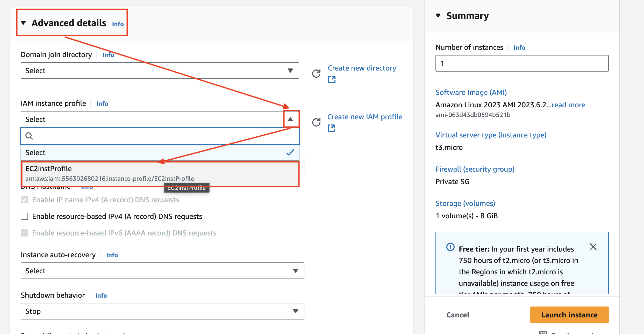
Task: Click the search magnifier in IAM profile dropdown
Action: point(29,136)
